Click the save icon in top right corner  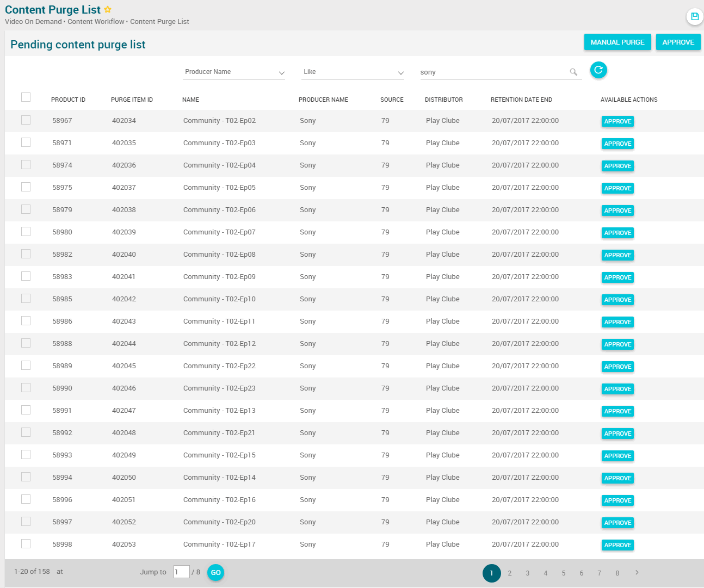coord(695,16)
